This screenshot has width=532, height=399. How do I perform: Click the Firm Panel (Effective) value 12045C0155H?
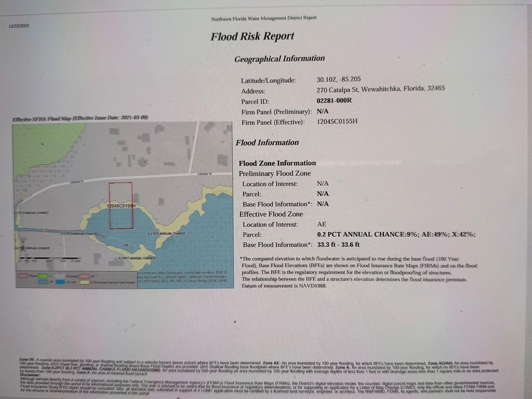[x=337, y=122]
